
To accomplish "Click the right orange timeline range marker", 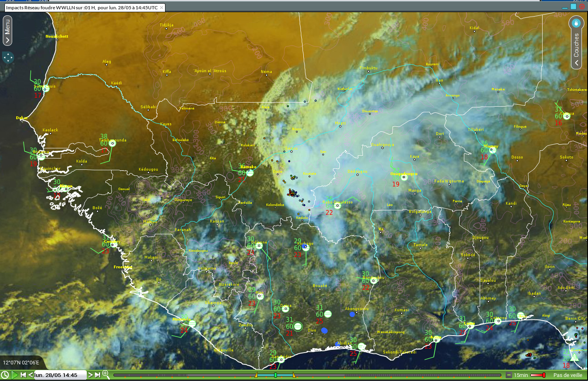I will point(294,375).
